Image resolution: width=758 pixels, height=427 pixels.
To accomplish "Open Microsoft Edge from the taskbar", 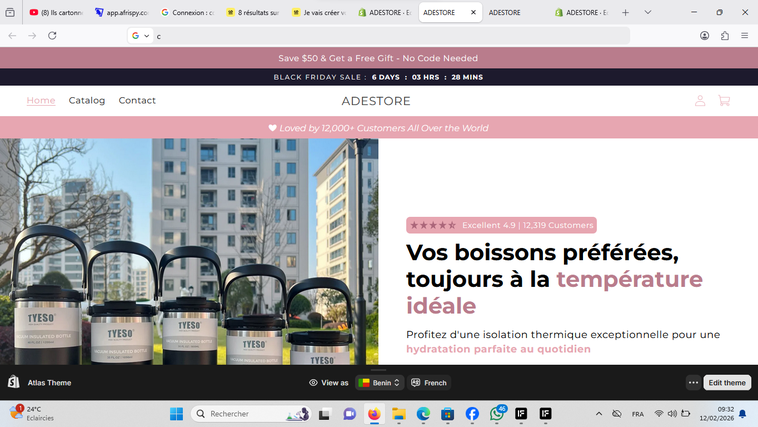I will 423,414.
